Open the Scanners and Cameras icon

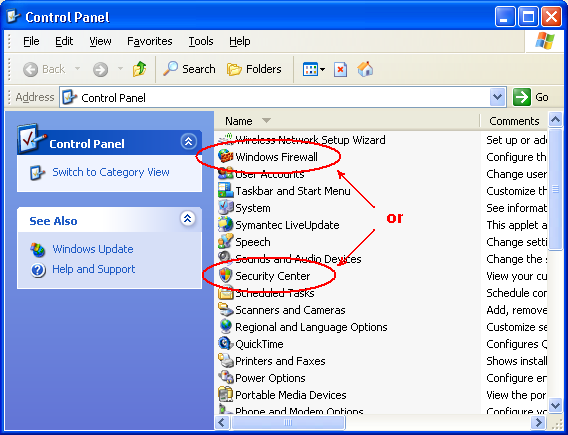click(225, 310)
